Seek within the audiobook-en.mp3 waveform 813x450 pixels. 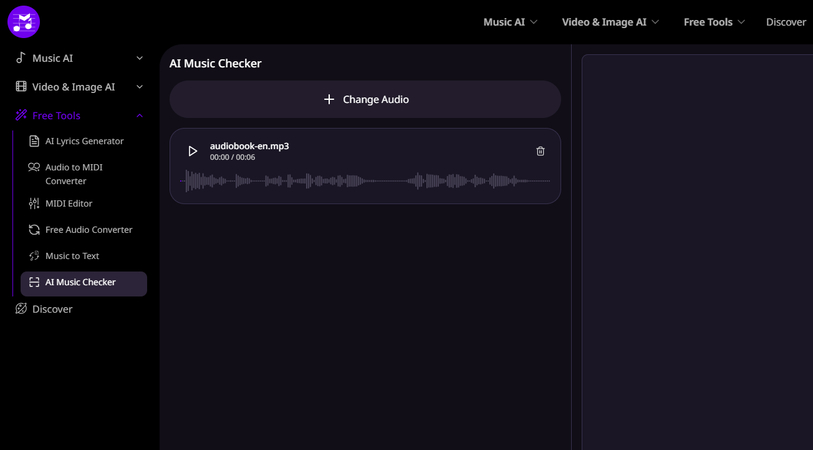(365, 181)
